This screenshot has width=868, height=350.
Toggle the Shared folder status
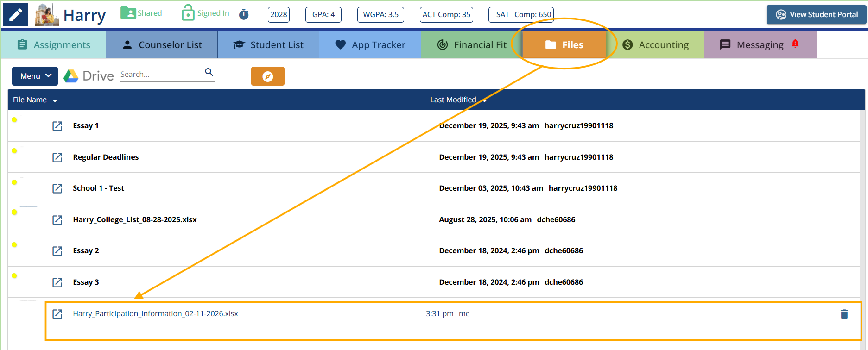(141, 13)
